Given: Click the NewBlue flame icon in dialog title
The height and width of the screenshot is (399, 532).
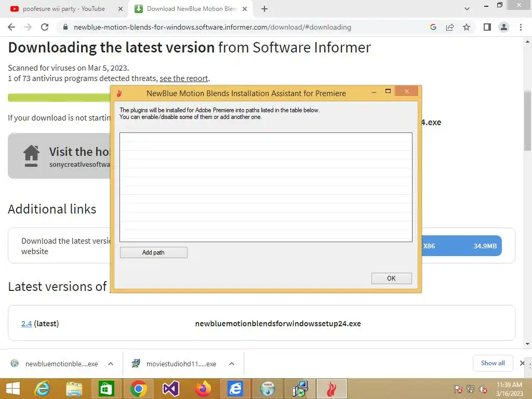Looking at the screenshot, I should pos(119,94).
